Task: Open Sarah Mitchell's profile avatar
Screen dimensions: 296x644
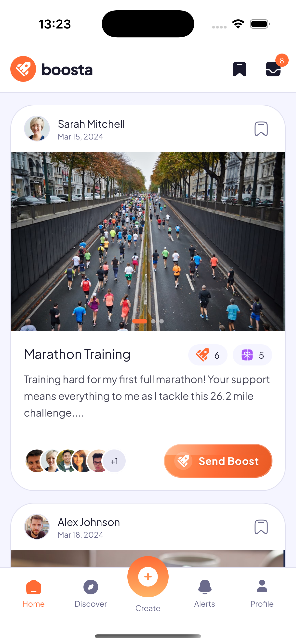Action: pyautogui.click(x=37, y=128)
